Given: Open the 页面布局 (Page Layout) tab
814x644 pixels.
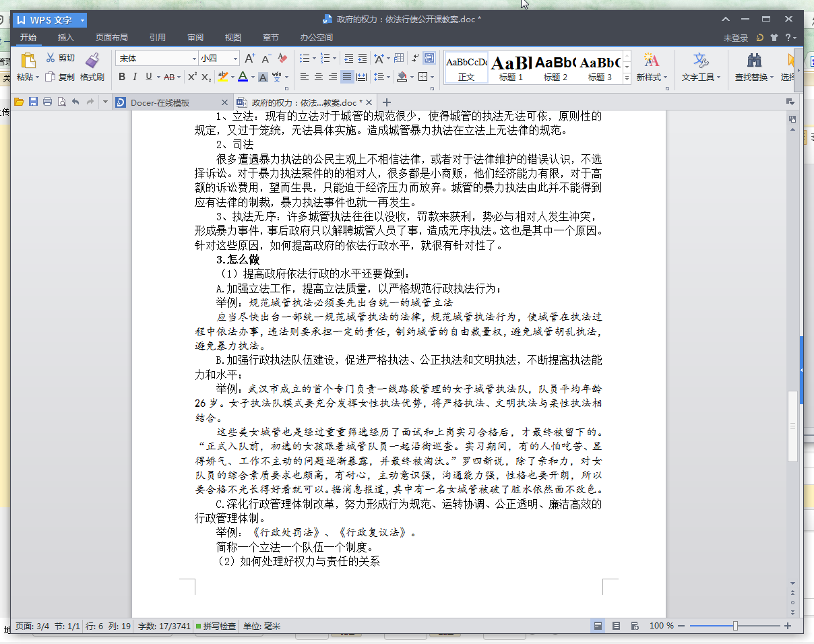Looking at the screenshot, I should pyautogui.click(x=111, y=38).
